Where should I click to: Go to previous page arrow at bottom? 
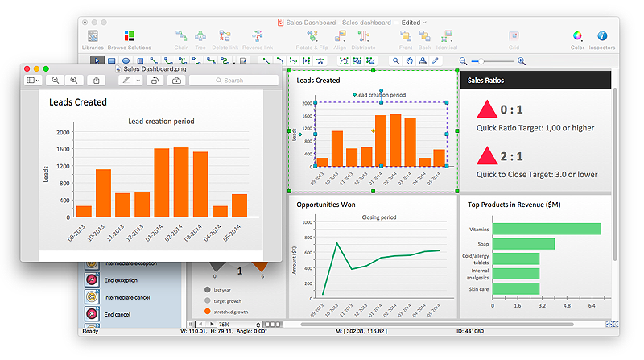(200, 325)
